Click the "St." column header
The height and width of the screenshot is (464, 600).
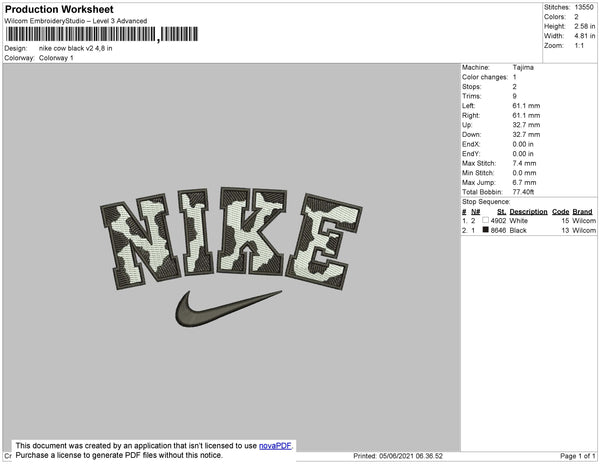[501, 212]
